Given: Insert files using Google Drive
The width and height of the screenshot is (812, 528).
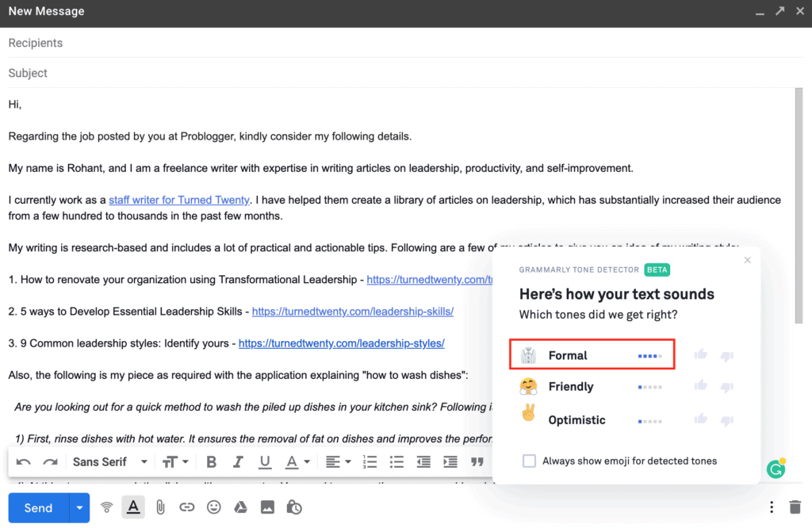Looking at the screenshot, I should 240,508.
